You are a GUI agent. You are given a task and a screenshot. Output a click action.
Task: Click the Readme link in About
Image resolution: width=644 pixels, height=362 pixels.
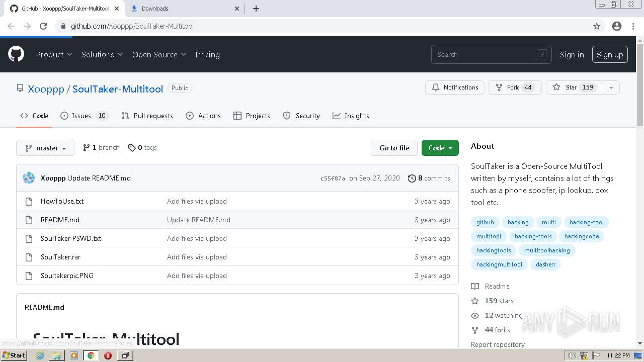(491, 286)
